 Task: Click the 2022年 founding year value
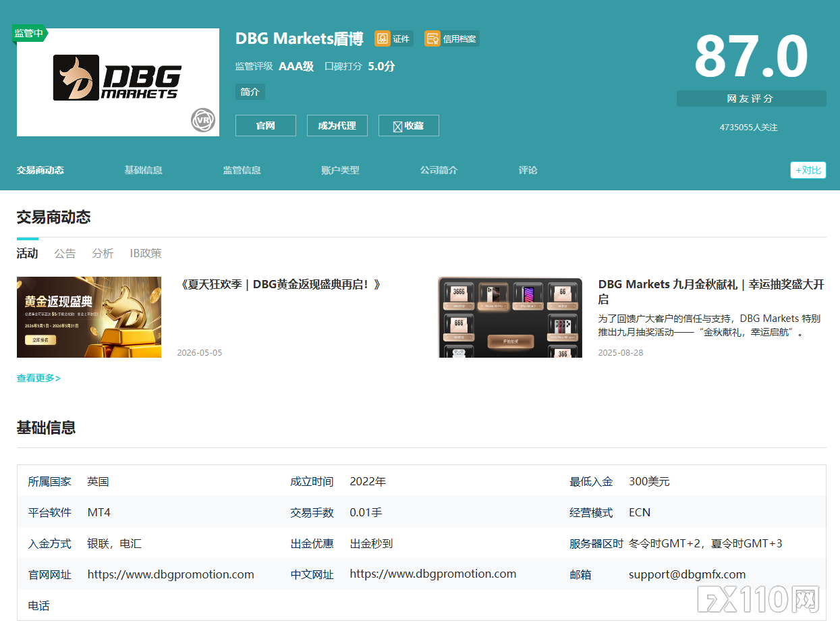pos(368,482)
